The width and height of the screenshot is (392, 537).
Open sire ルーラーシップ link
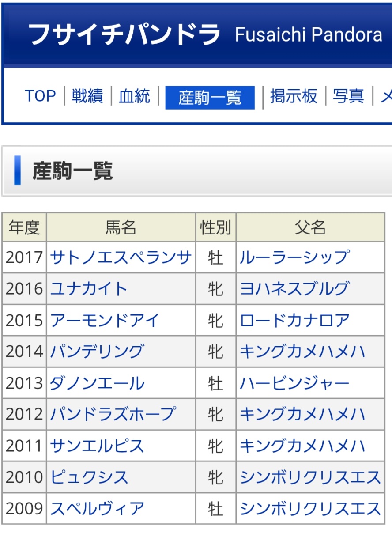coord(294,257)
